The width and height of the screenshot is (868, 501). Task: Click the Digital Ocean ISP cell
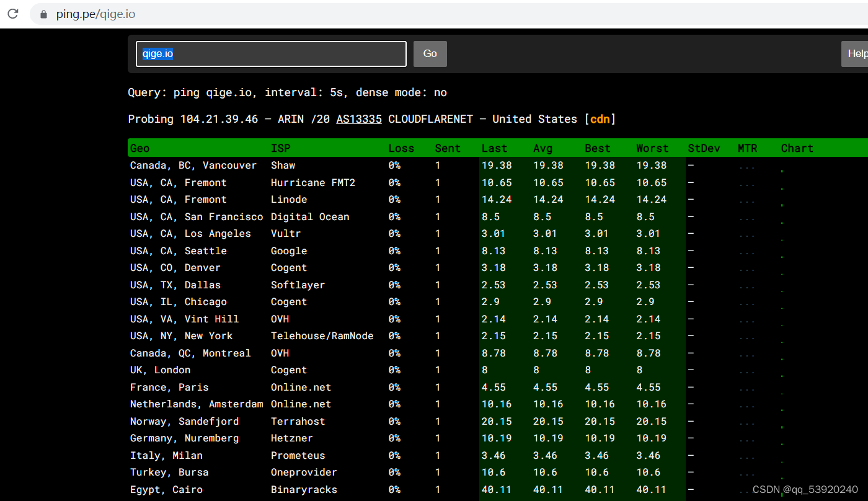tap(310, 217)
